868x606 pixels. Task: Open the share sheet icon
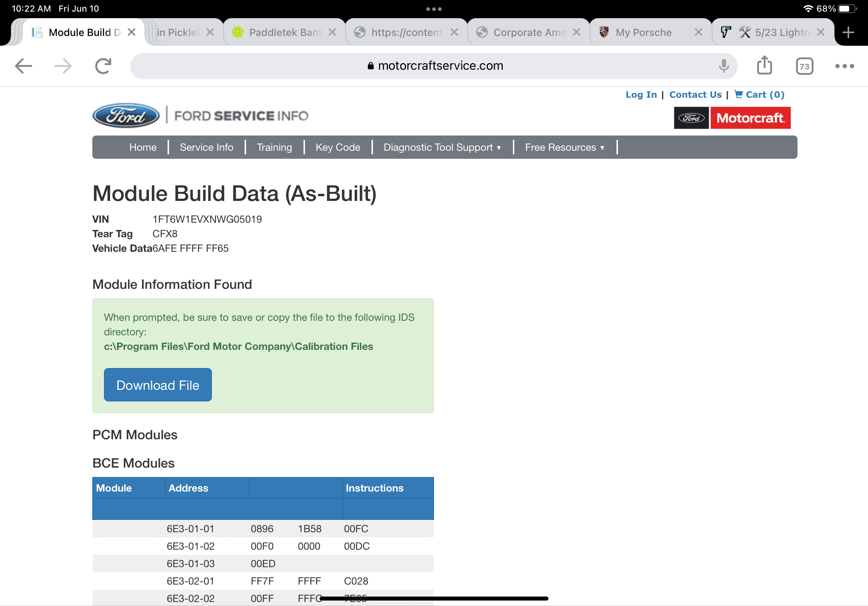click(764, 65)
